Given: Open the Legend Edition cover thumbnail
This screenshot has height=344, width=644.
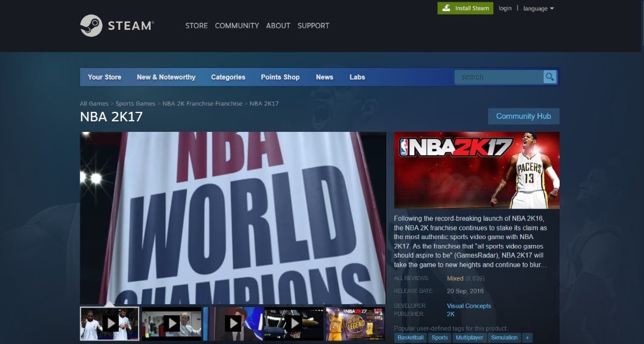Looking at the screenshot, I should coord(356,323).
